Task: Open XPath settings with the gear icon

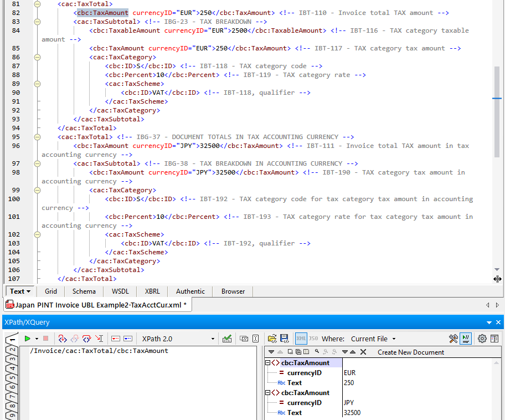Action: coord(482,339)
